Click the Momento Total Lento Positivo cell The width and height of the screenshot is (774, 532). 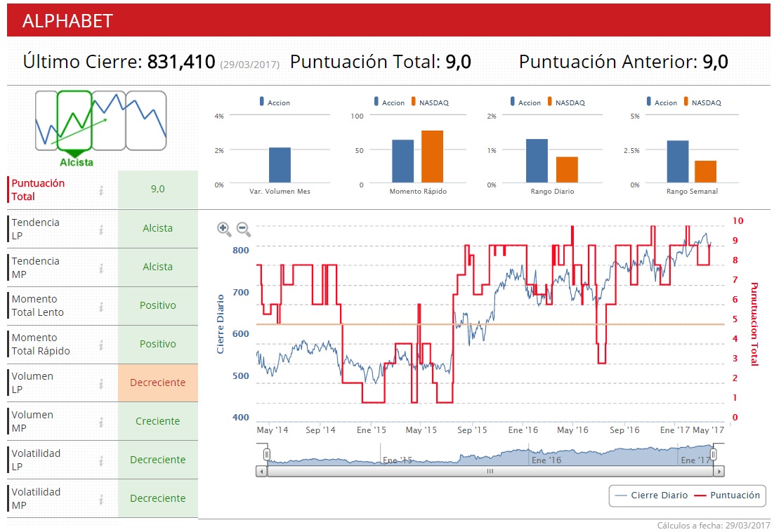pyautogui.click(x=158, y=306)
